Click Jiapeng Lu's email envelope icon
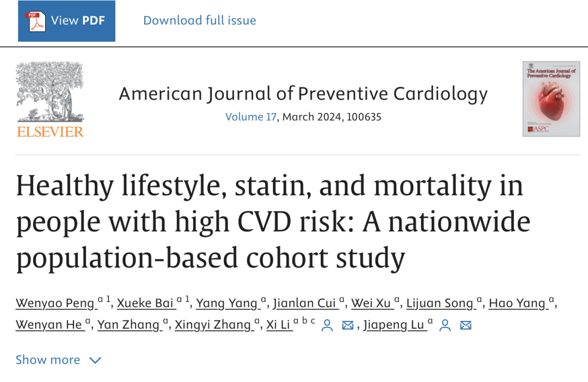This screenshot has height=382, width=588. tap(465, 325)
